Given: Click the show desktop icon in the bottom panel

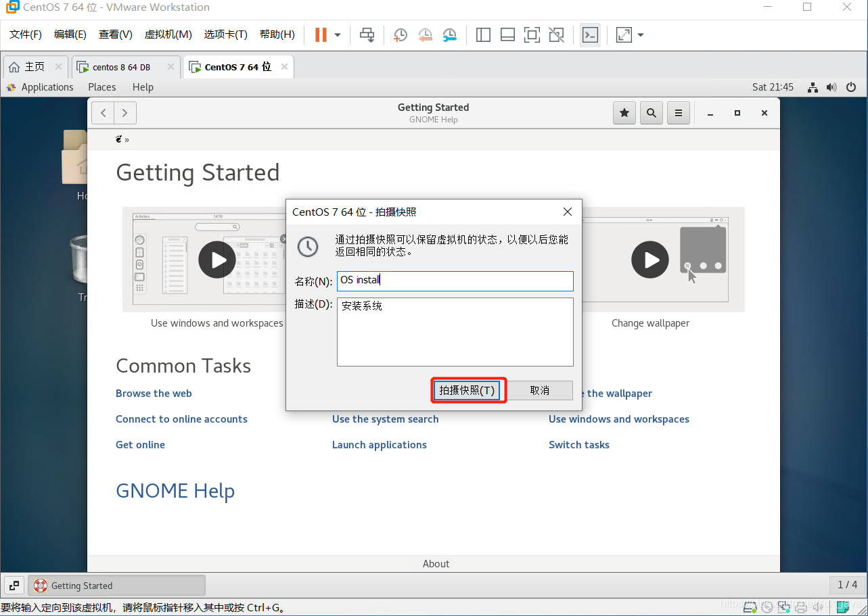Looking at the screenshot, I should [x=15, y=586].
